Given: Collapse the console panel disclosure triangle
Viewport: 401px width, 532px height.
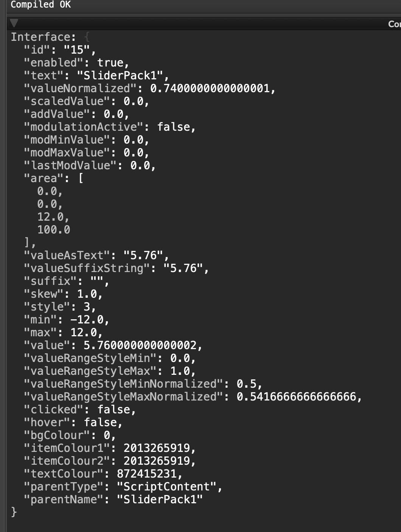Looking at the screenshot, I should point(14,23).
